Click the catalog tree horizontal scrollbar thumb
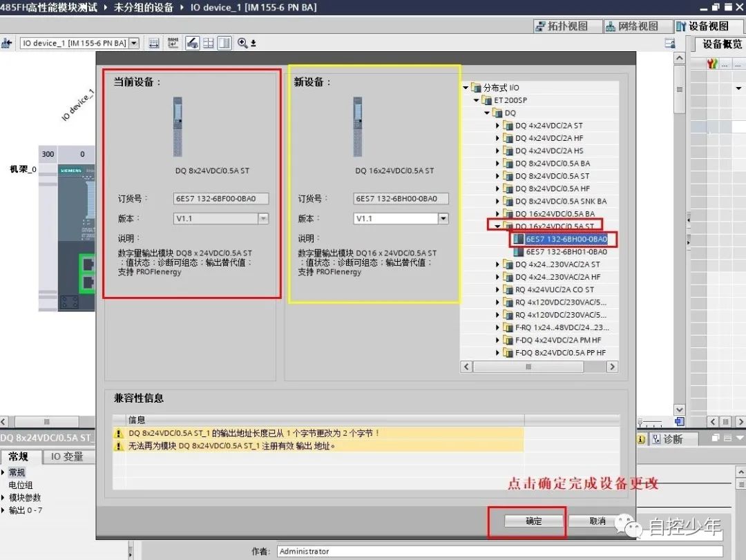 [528, 367]
